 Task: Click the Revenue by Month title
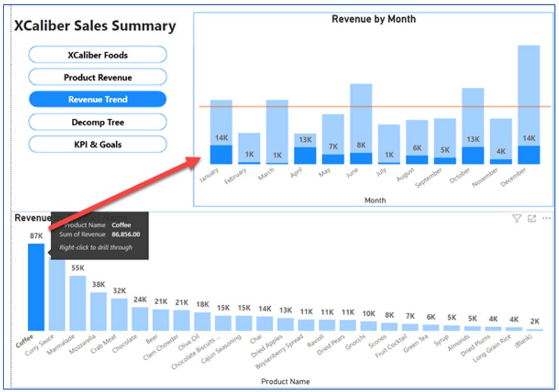click(x=373, y=19)
